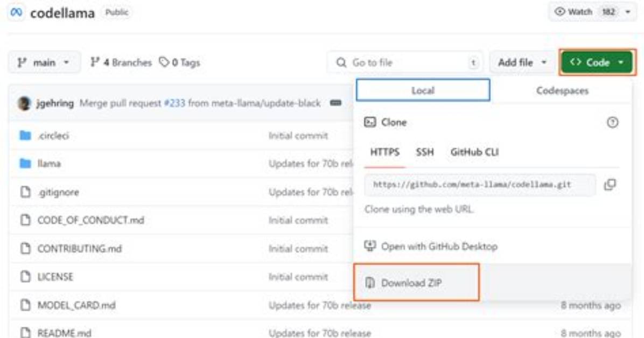The image size is (644, 338).
Task: Open the jgehring author link
Action: 55,103
